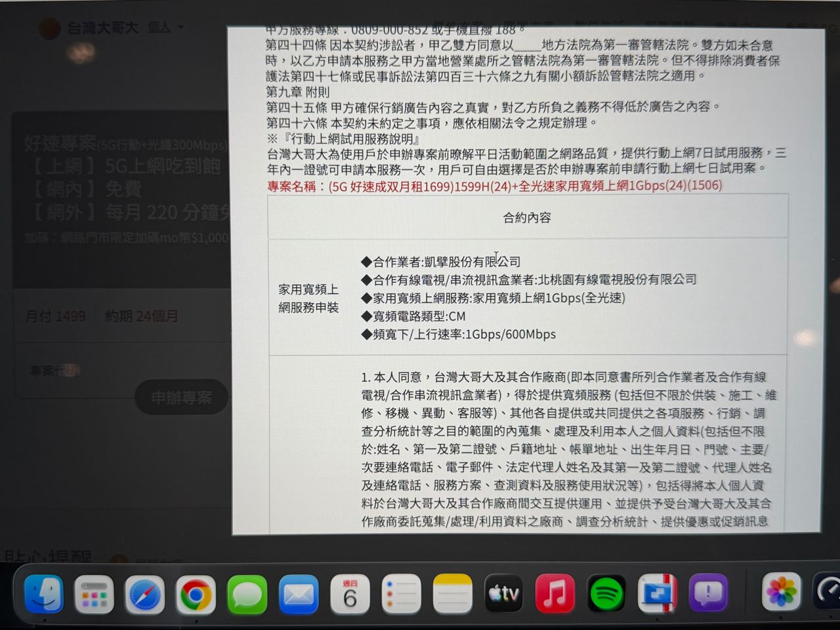This screenshot has width=840, height=630.
Task: Click the 【上網】5G上網吃到飽 feature line
Action: point(127,166)
